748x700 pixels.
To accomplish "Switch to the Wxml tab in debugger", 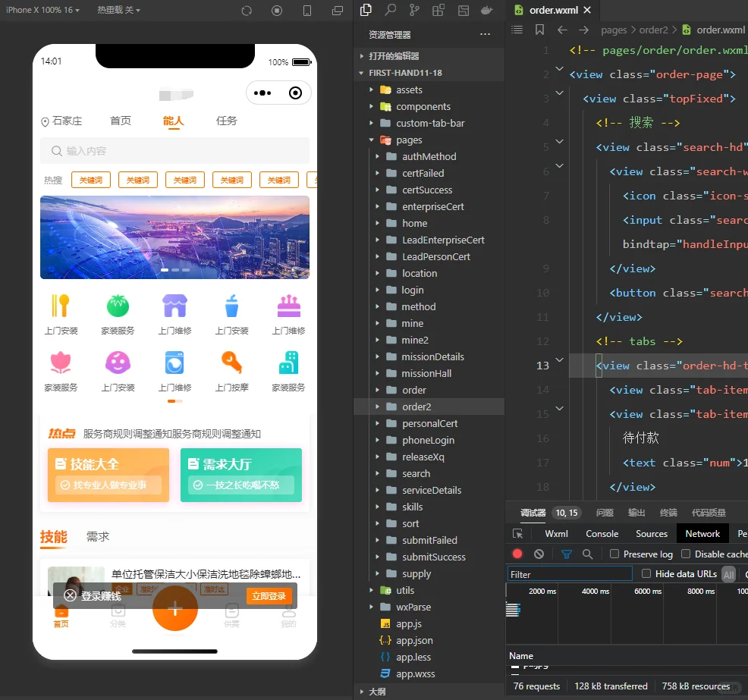I will coord(556,534).
